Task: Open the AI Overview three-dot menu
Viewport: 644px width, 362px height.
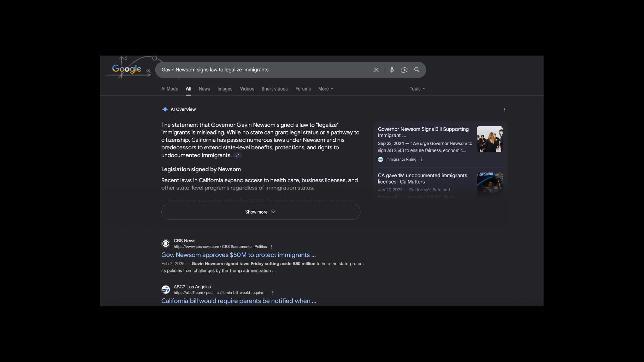Action: [x=505, y=110]
